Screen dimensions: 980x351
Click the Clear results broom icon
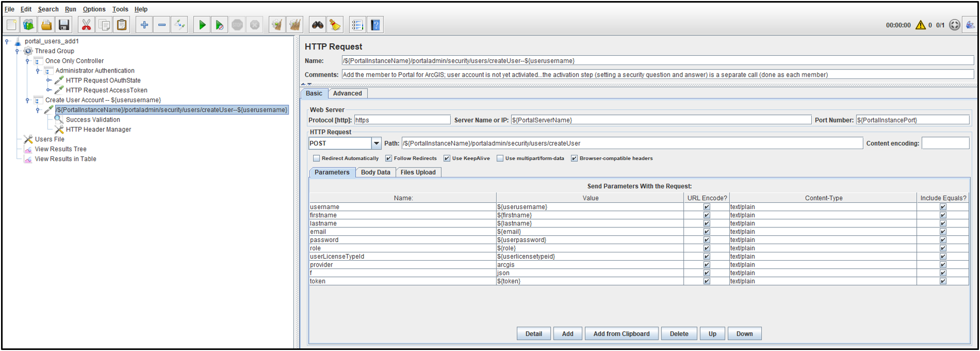[x=277, y=25]
